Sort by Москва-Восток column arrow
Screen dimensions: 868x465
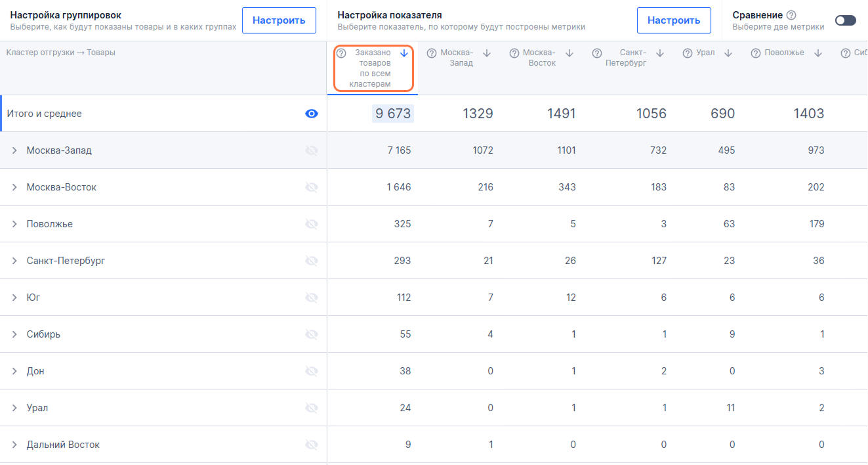point(569,53)
